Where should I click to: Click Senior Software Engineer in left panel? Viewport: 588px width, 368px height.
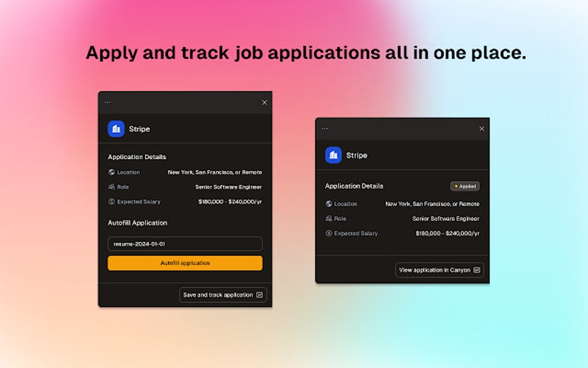pos(228,187)
